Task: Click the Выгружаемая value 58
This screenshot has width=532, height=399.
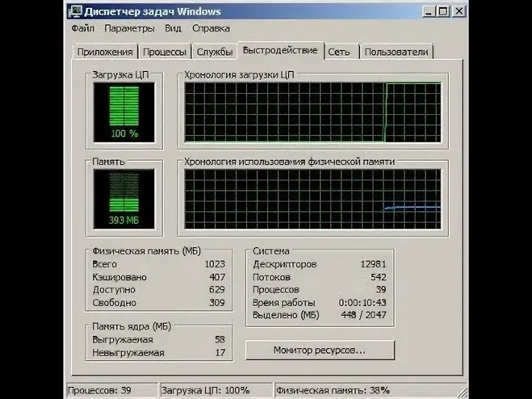Action: coord(220,340)
